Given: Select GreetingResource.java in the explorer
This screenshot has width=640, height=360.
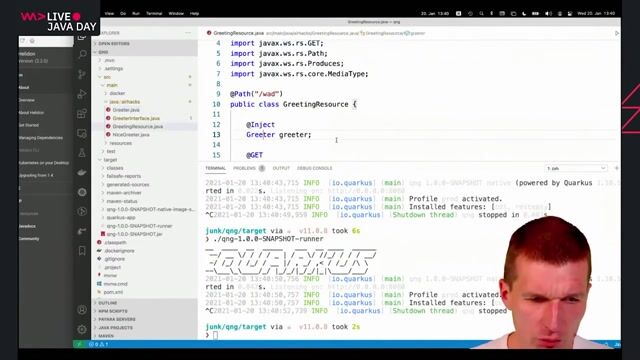Looking at the screenshot, I should pyautogui.click(x=138, y=127).
